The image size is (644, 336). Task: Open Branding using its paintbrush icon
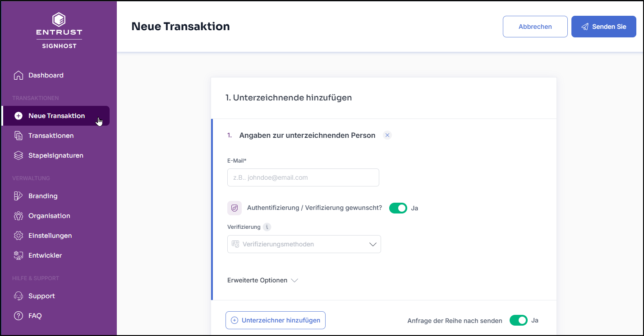(18, 196)
